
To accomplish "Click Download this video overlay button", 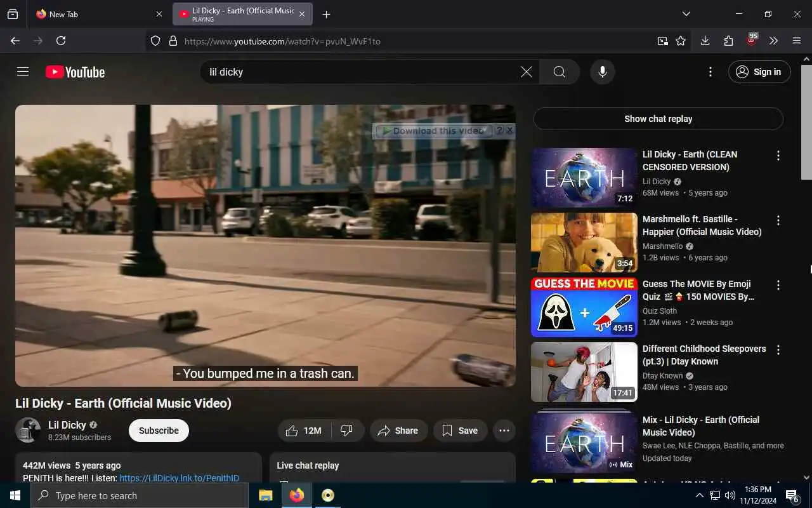I will 433,131.
